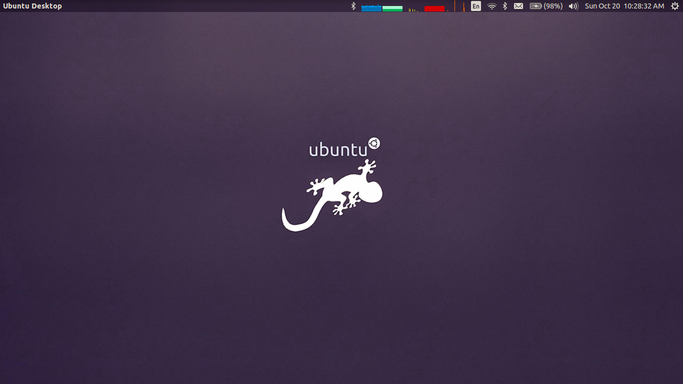Click the (98%) battery percentage text
The height and width of the screenshot is (384, 683).
[x=553, y=6]
